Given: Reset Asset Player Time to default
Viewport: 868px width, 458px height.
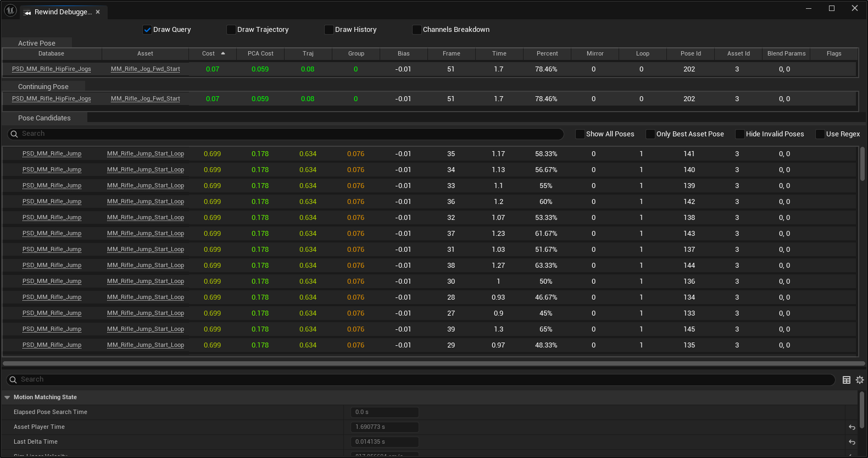Looking at the screenshot, I should (852, 427).
